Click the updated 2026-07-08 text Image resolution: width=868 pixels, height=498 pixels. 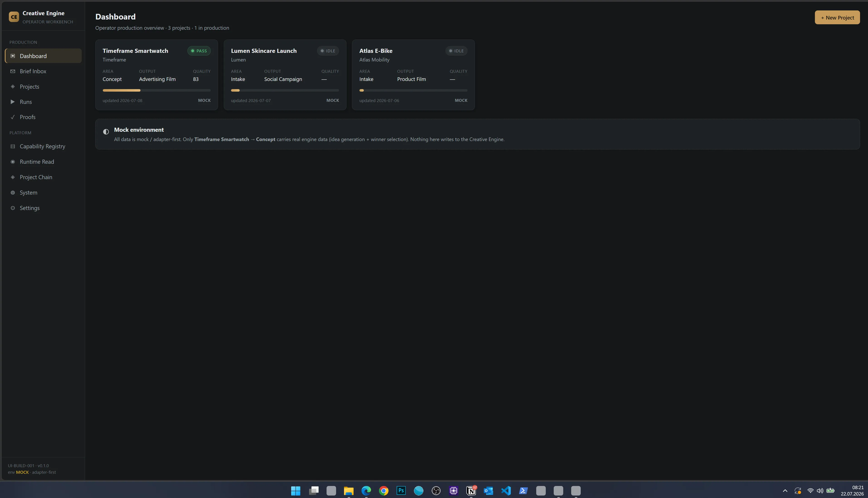pos(123,100)
